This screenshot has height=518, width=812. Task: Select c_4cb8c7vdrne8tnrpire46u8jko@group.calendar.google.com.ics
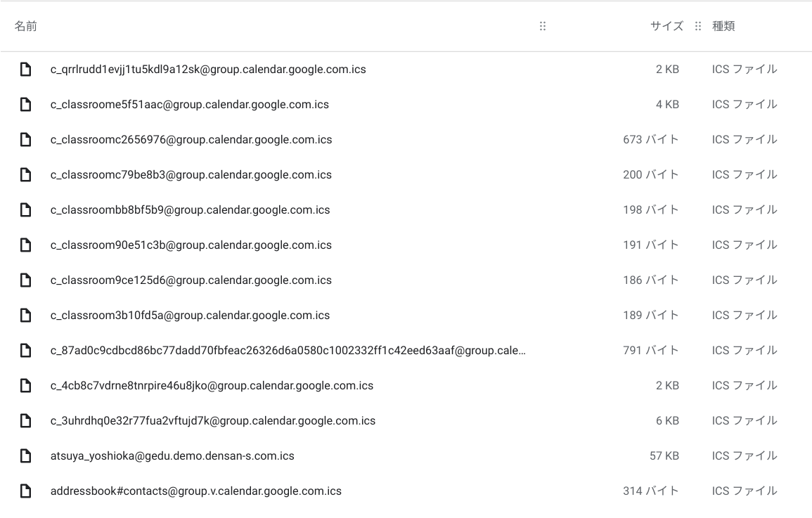[212, 386]
